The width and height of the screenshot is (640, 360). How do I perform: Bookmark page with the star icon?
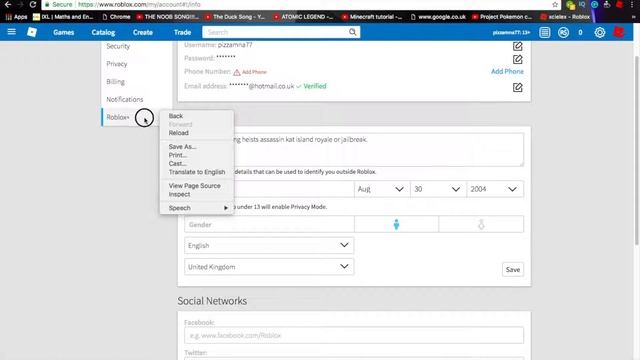(555, 4)
